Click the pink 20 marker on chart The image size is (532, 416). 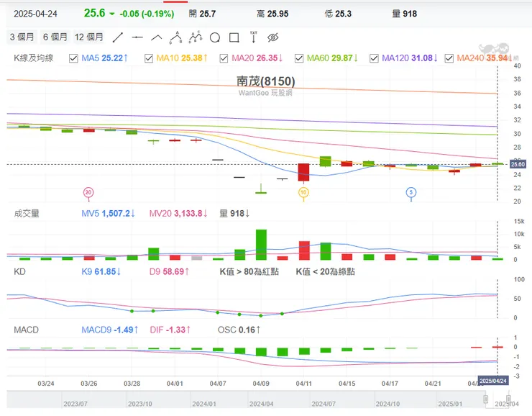pyautogui.click(x=88, y=193)
